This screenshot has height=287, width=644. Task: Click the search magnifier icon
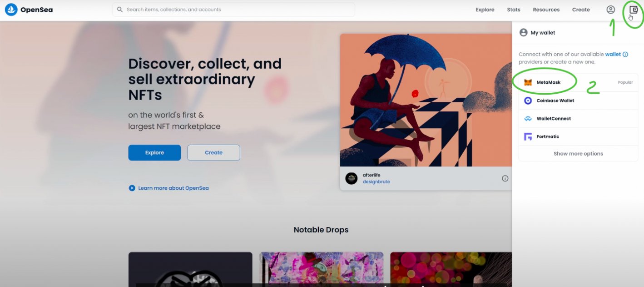point(120,10)
